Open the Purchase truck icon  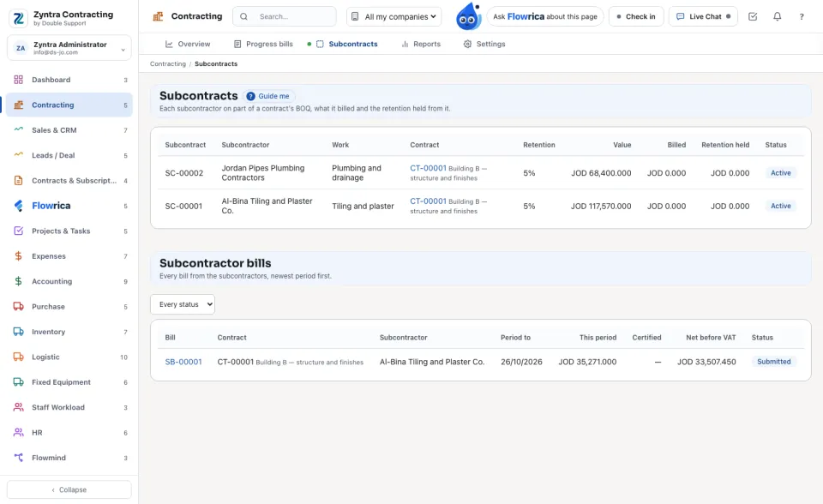pyautogui.click(x=18, y=307)
